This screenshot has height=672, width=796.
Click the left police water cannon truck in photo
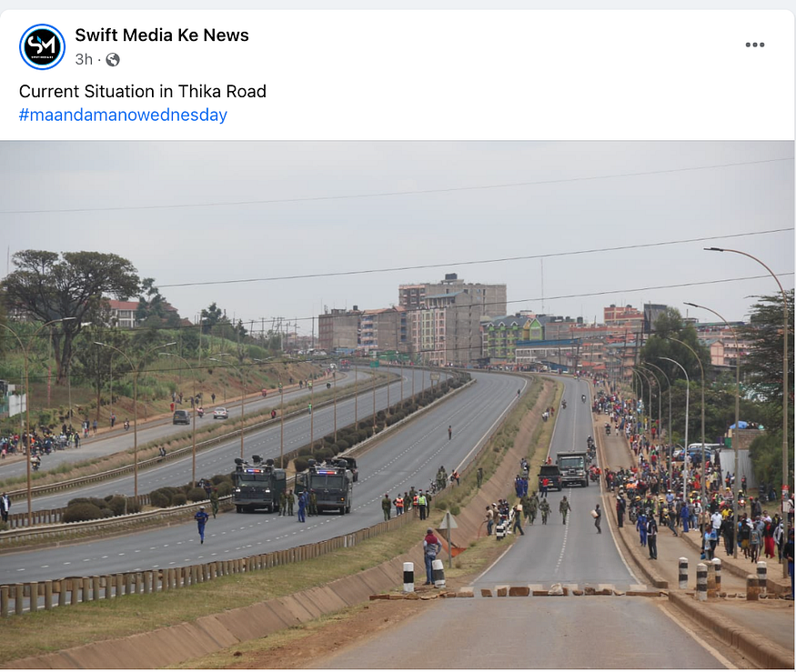259,484
